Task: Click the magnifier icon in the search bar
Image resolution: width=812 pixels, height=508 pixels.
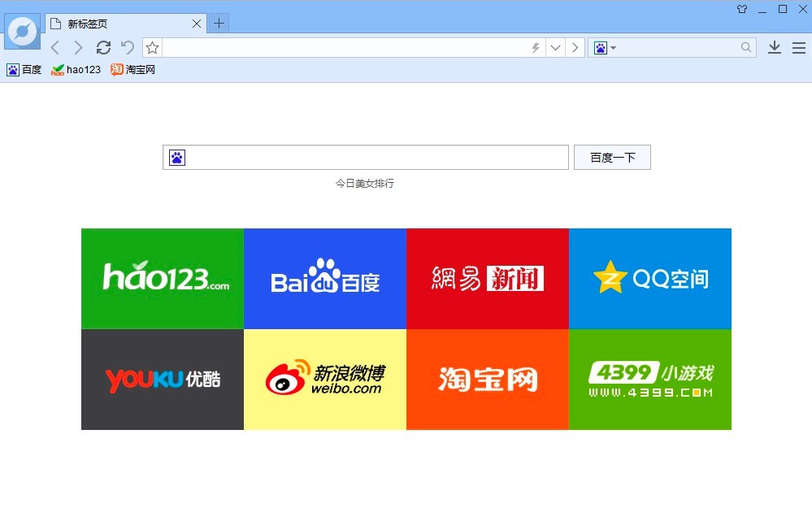Action: 745,47
